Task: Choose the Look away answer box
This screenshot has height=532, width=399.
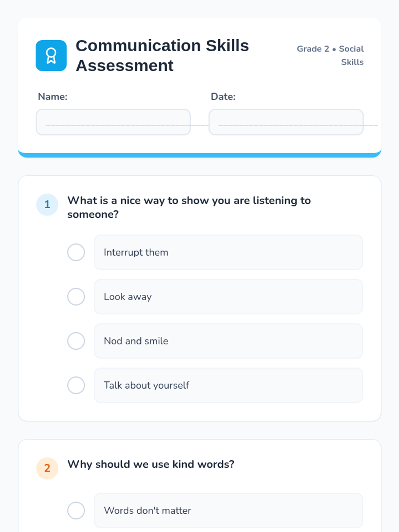Action: [x=228, y=297]
